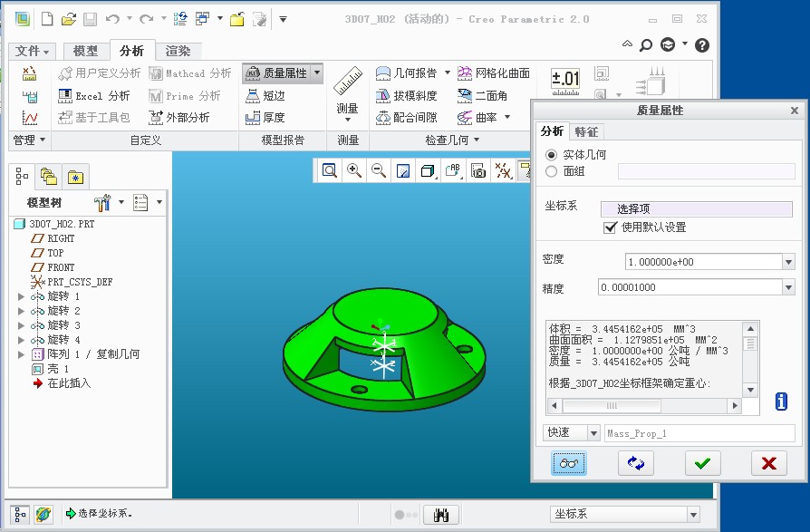Expand the 旋转 1 tree node

pos(22,296)
